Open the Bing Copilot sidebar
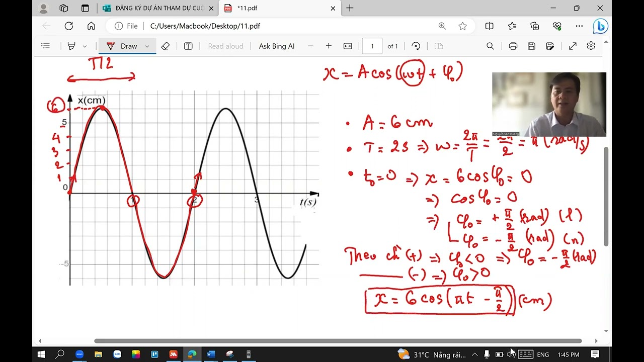 pyautogui.click(x=600, y=26)
